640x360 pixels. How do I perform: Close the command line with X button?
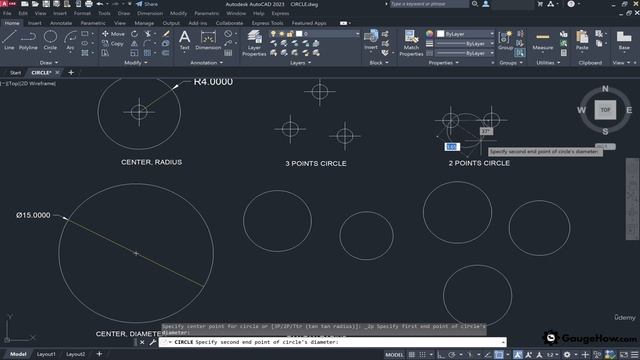(x=142, y=342)
